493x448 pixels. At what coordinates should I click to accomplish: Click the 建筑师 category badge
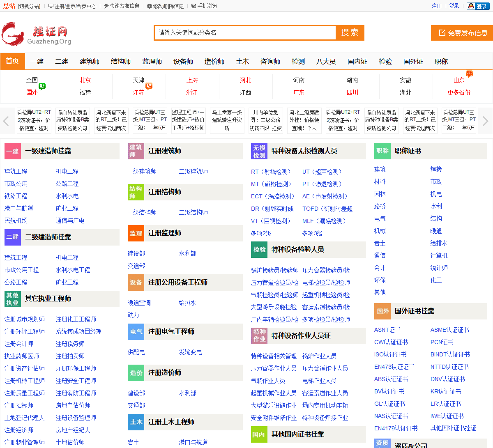pos(136,151)
